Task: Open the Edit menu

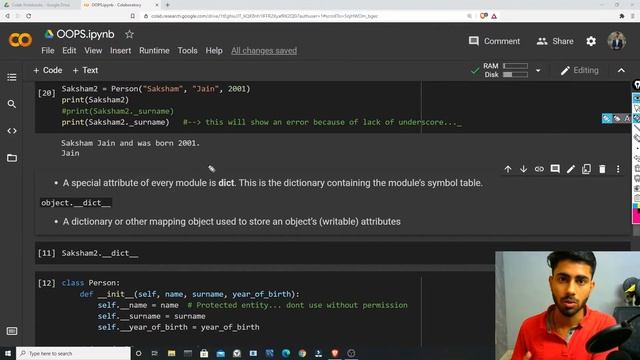Action: tap(69, 51)
